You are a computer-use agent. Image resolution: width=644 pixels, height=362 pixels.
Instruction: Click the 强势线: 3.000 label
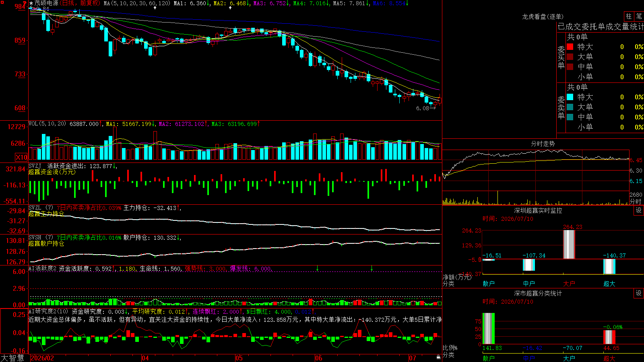click(x=205, y=268)
